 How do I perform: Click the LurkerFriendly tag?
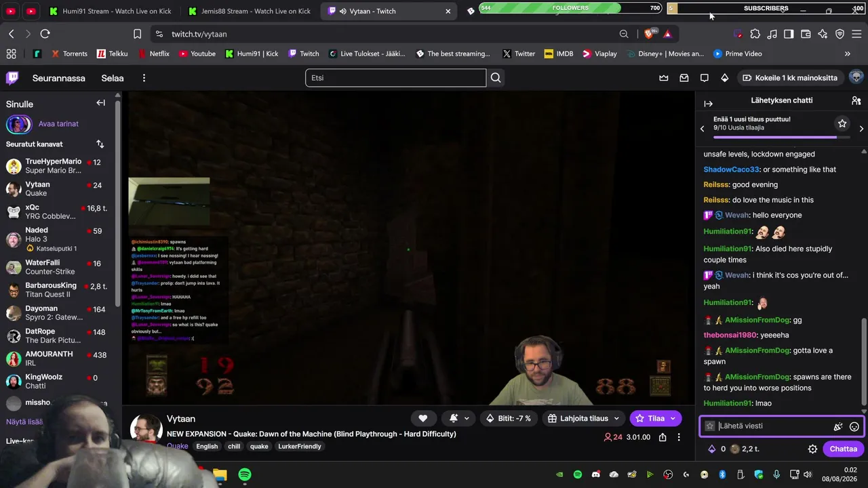[x=300, y=447]
